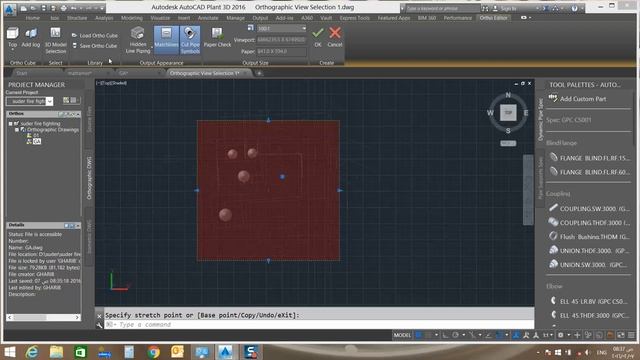This screenshot has width=640, height=360.
Task: Click the Viewport size field
Action: [x=281, y=40]
